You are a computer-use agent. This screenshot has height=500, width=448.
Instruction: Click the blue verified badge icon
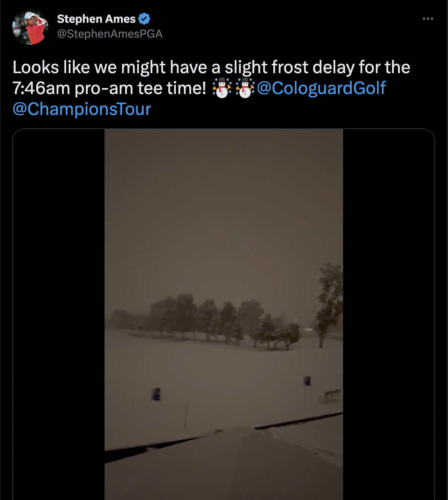point(144,19)
